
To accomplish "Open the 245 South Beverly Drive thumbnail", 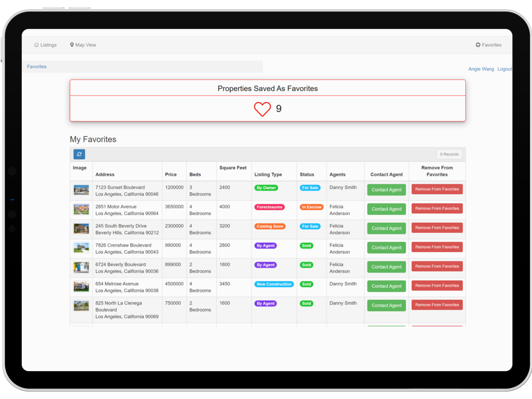I will pyautogui.click(x=81, y=229).
